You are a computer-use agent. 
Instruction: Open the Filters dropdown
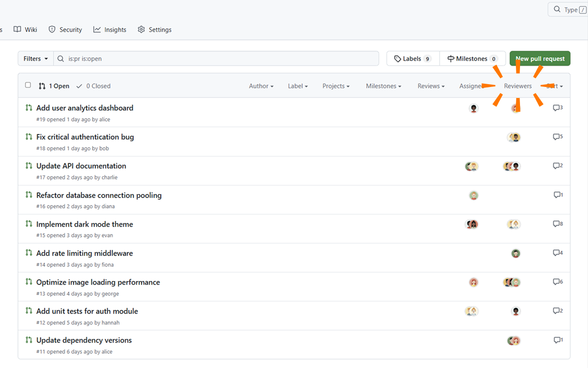[x=36, y=59]
